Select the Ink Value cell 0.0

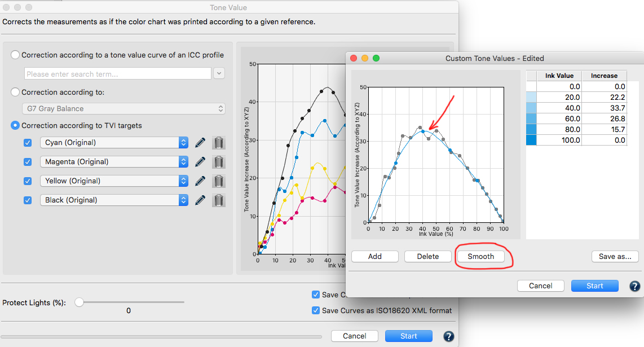click(x=559, y=87)
